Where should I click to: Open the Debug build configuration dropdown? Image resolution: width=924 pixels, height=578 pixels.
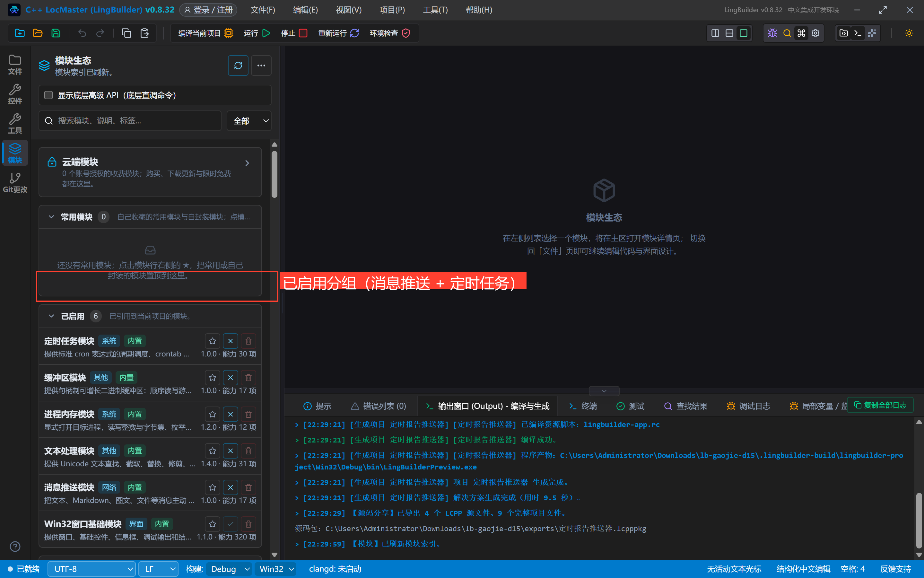(x=229, y=569)
